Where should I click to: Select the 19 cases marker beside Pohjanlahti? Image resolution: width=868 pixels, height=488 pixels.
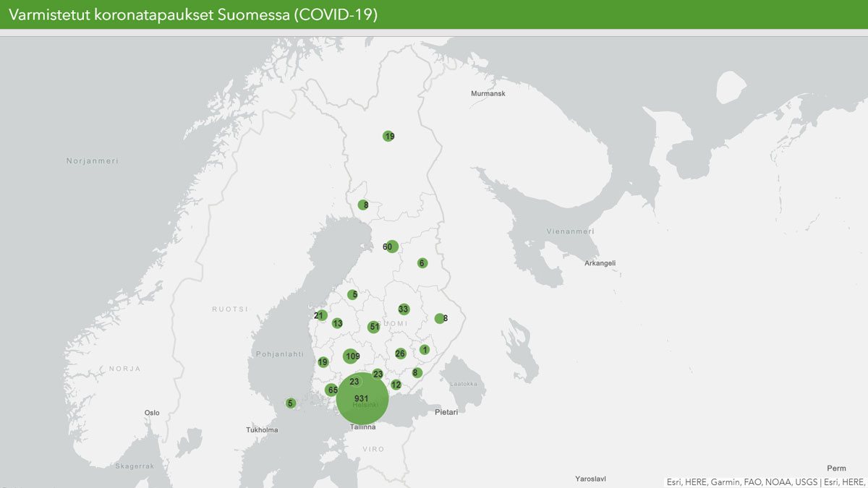pos(323,362)
